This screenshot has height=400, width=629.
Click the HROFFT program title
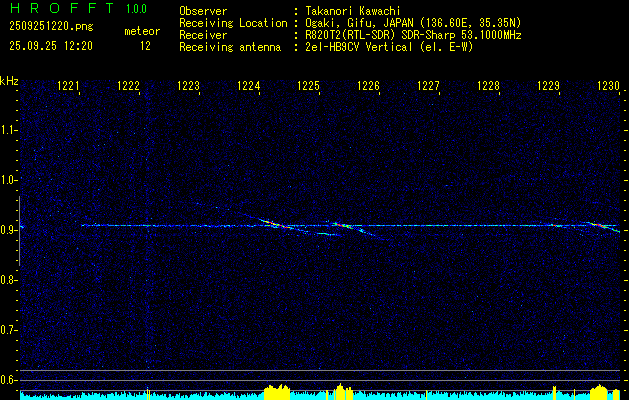click(61, 8)
